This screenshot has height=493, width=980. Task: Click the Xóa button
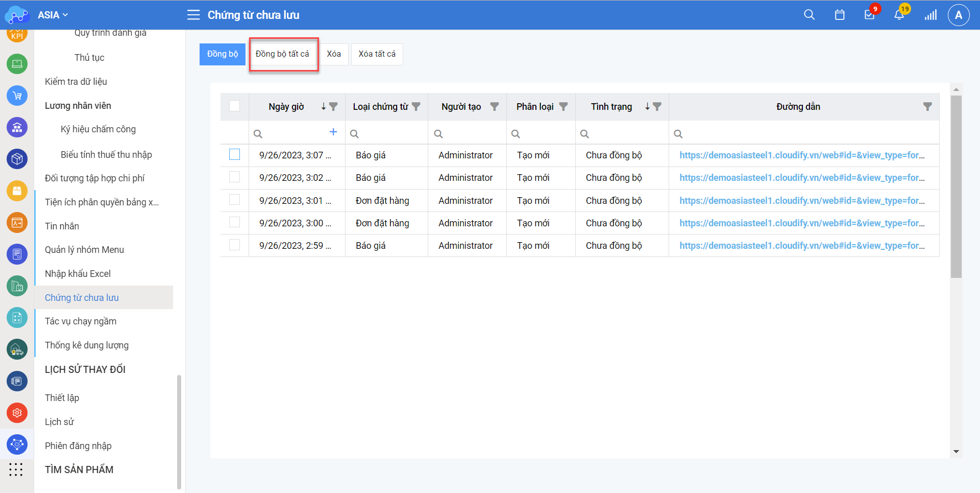[334, 54]
